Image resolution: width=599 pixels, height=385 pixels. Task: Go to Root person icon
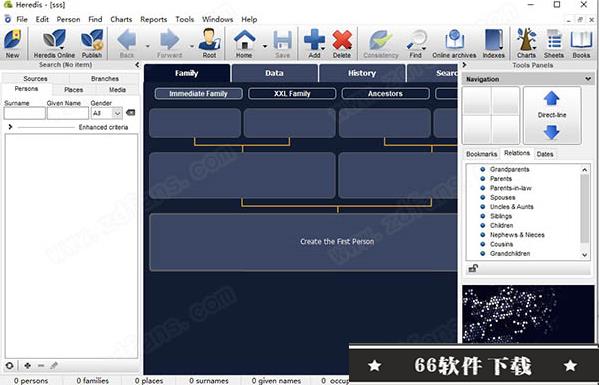pyautogui.click(x=209, y=40)
